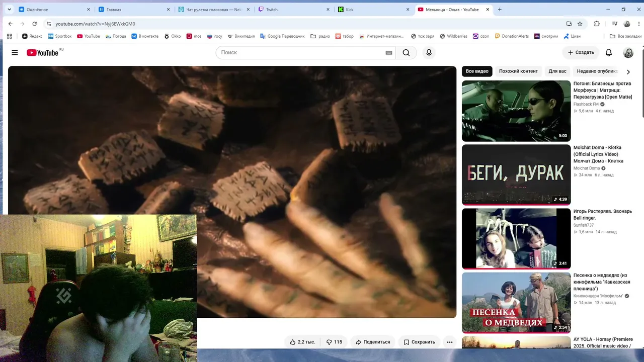Click the Сохранить save button
This screenshot has height=362, width=644.
click(x=419, y=342)
